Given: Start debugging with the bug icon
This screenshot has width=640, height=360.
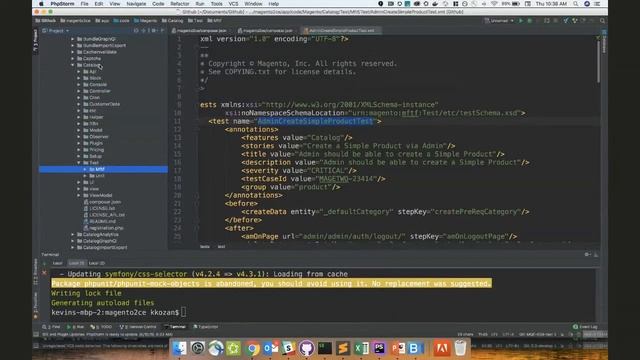Looking at the screenshot, I should [x=530, y=20].
